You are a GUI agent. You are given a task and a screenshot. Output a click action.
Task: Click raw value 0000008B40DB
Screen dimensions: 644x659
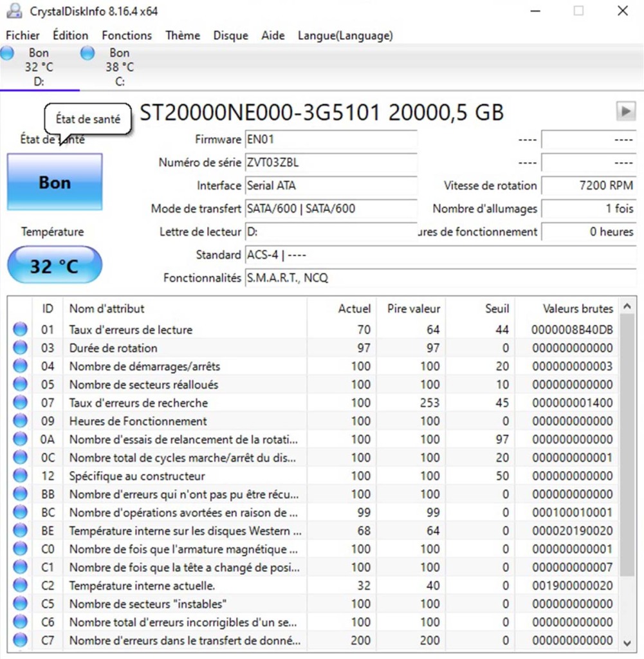point(572,329)
